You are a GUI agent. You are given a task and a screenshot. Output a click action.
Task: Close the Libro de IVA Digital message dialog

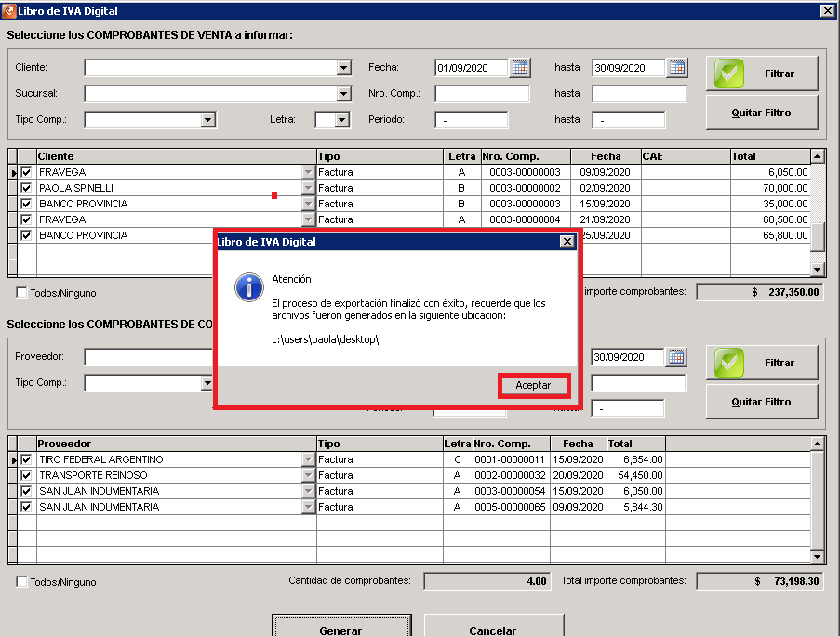(x=567, y=242)
